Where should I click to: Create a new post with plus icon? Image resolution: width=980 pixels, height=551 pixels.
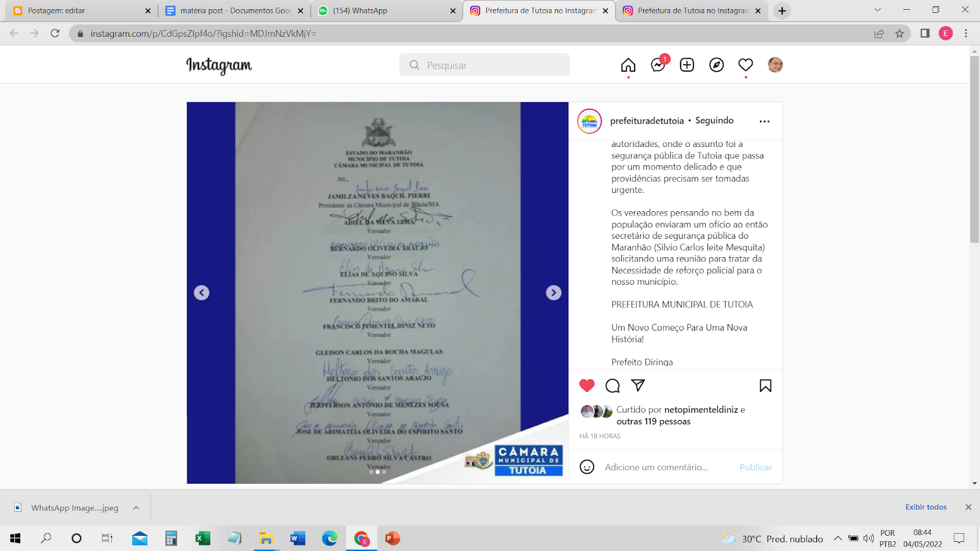pyautogui.click(x=687, y=65)
